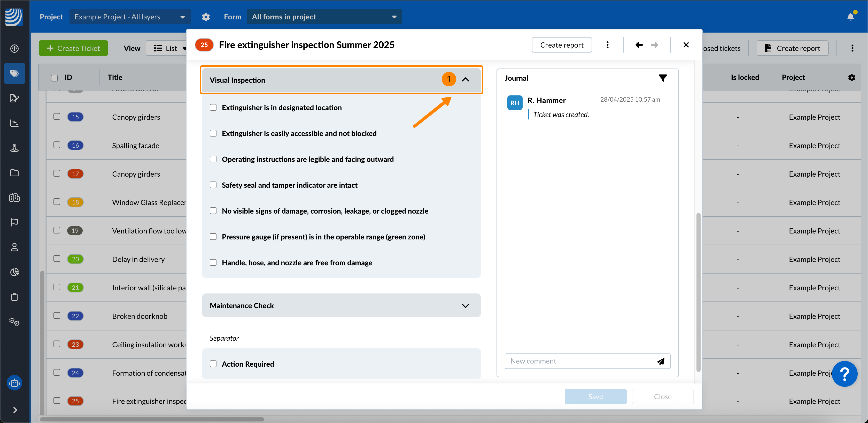Enable the Action Required checkbox
The width and height of the screenshot is (868, 423).
coord(213,364)
